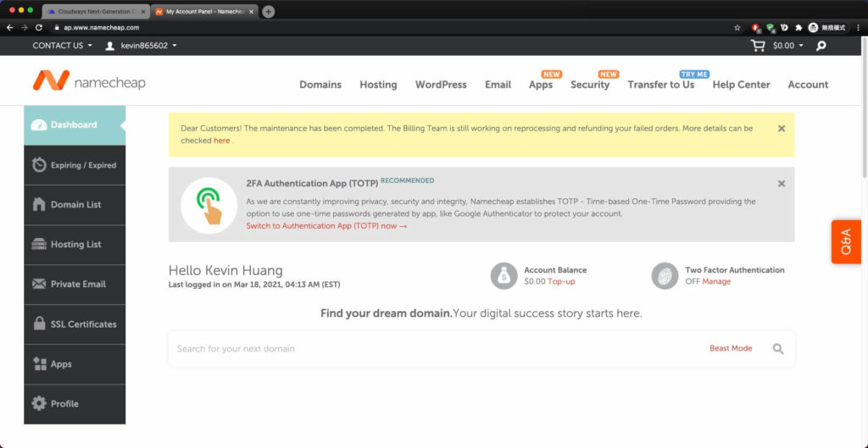Click the 2FA fingerprint tap icon
This screenshot has height=448, width=868.
pyautogui.click(x=209, y=205)
